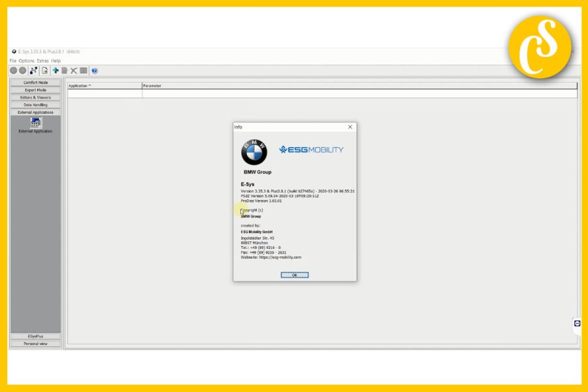The image size is (588, 392).
Task: Open the Help icon with the blue question mark
Action: (x=95, y=70)
